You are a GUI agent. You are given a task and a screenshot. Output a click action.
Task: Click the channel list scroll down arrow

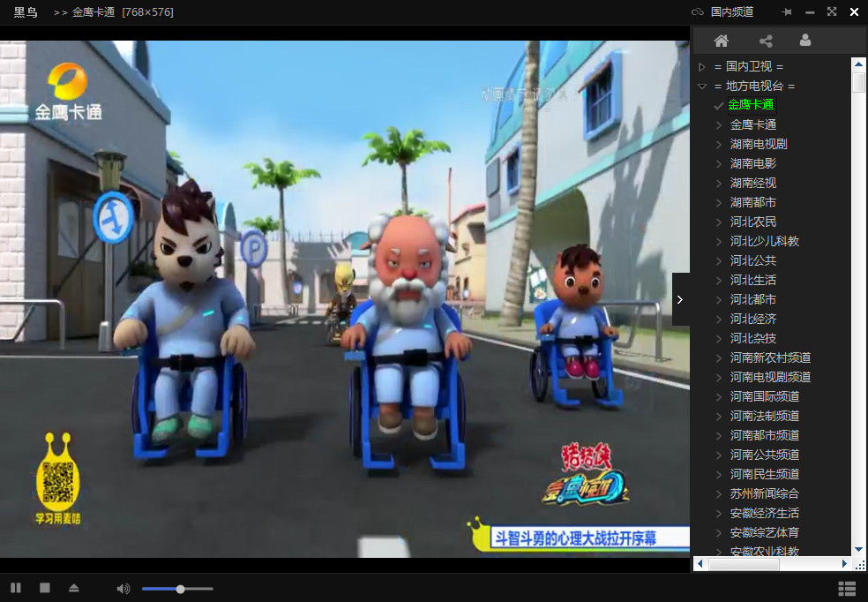coord(858,549)
